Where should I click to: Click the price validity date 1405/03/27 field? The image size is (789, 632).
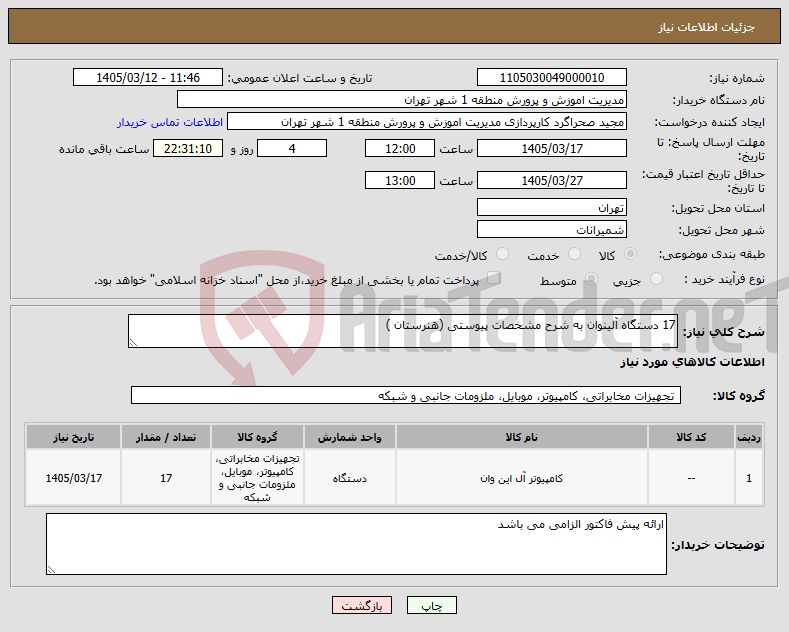[x=551, y=180]
